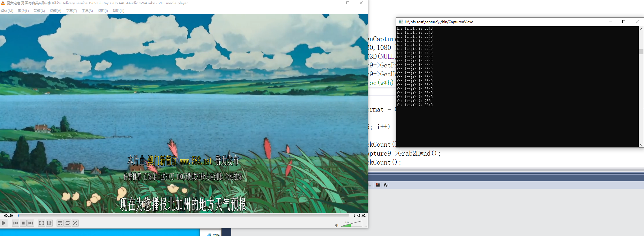Toggle shuffle/random playback in VLC
644x236 pixels.
(75, 223)
